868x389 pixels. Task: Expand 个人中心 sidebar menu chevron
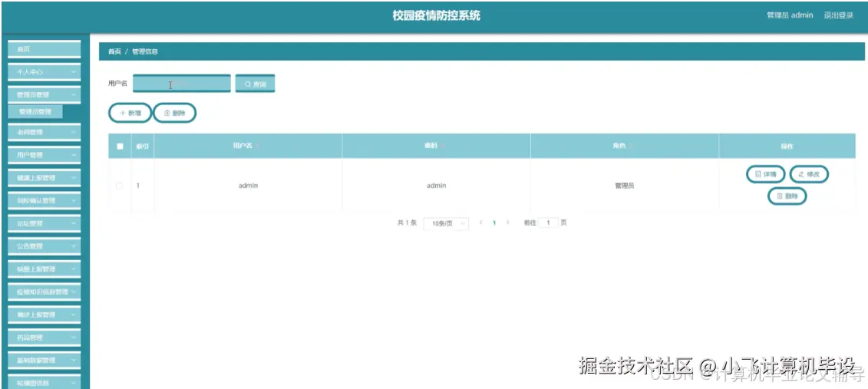74,72
